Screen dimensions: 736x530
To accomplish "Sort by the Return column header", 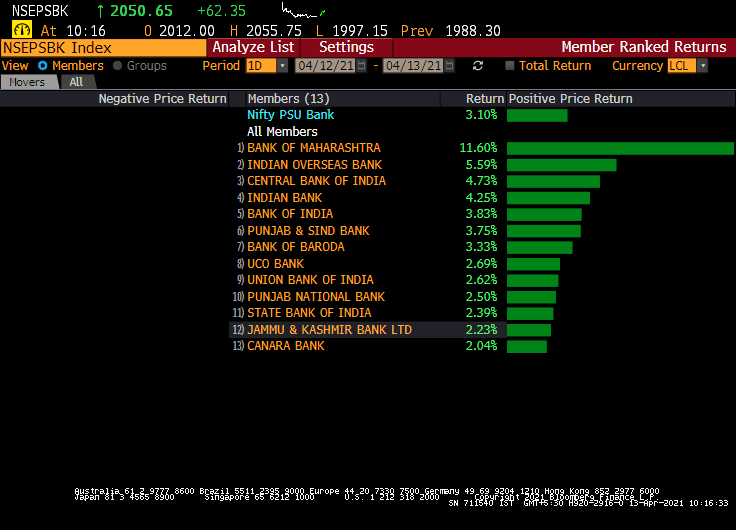I will 484,99.
